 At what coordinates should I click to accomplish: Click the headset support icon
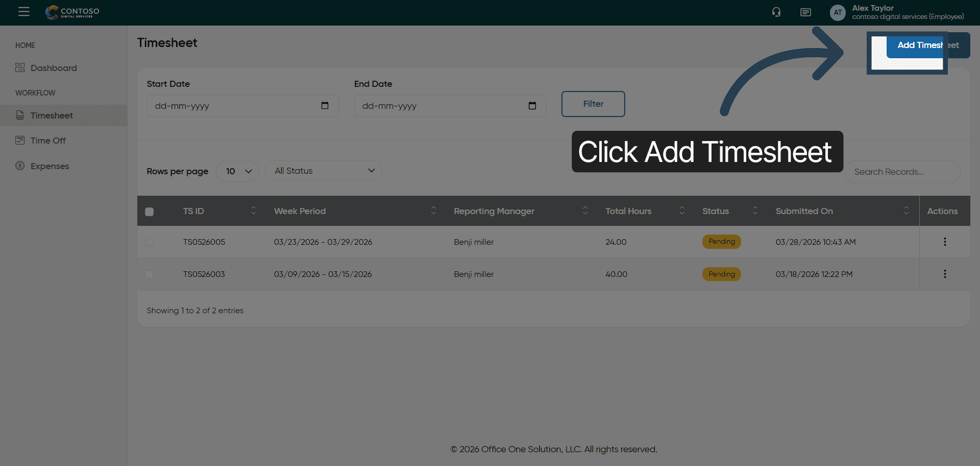(776, 12)
